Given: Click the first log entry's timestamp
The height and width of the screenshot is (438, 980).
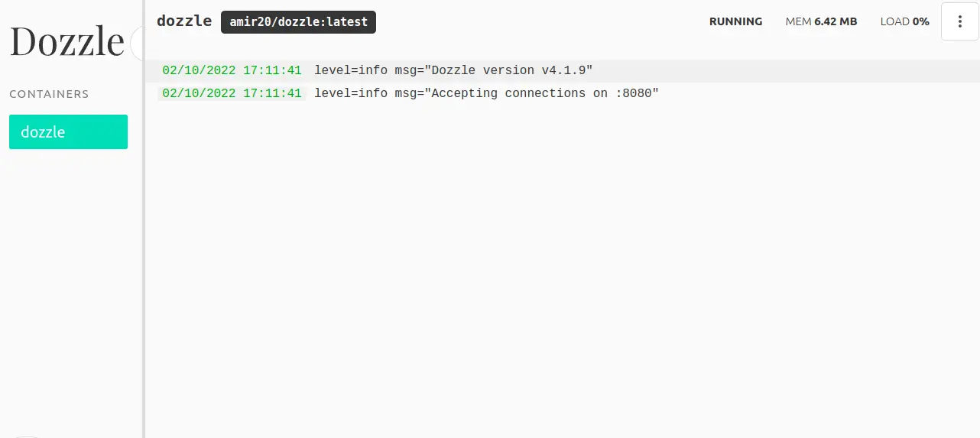Looking at the screenshot, I should [232, 70].
